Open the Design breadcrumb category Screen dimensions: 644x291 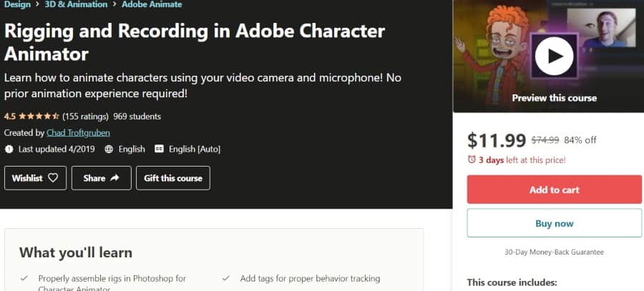point(17,4)
